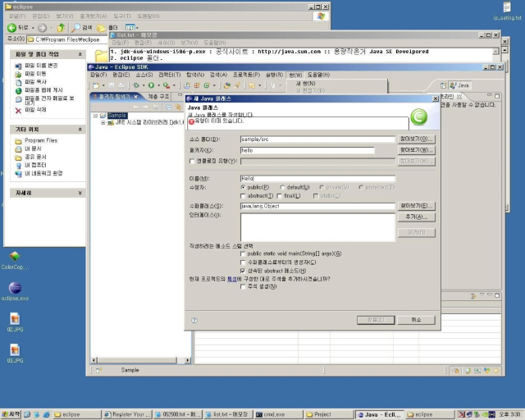Open the Eclipse 파일(F) menu
525x420 pixels.
[98, 75]
